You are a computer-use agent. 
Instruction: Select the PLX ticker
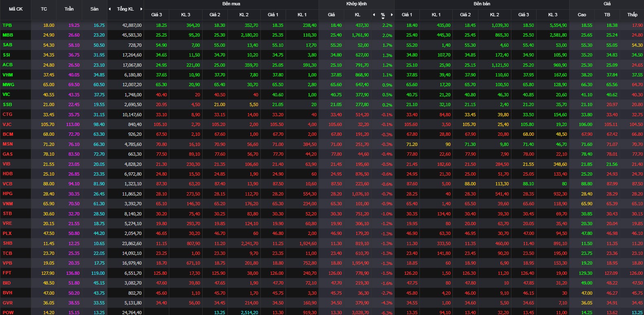(x=7, y=233)
